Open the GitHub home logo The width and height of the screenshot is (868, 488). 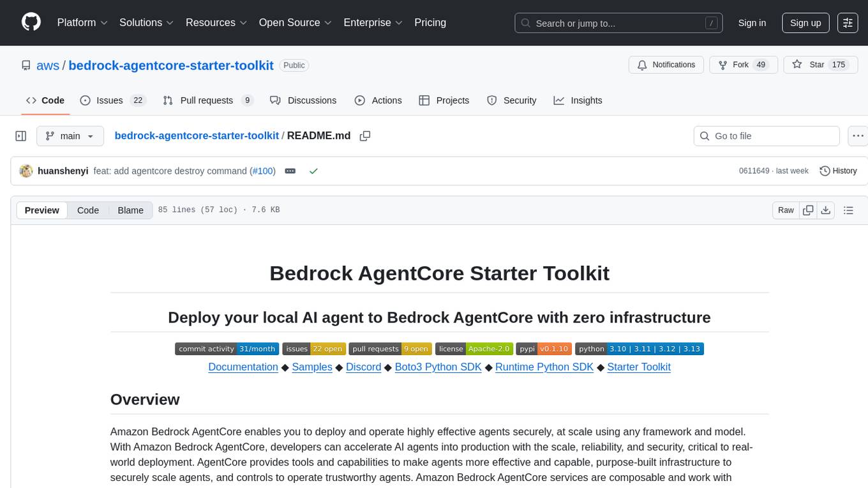(31, 22)
